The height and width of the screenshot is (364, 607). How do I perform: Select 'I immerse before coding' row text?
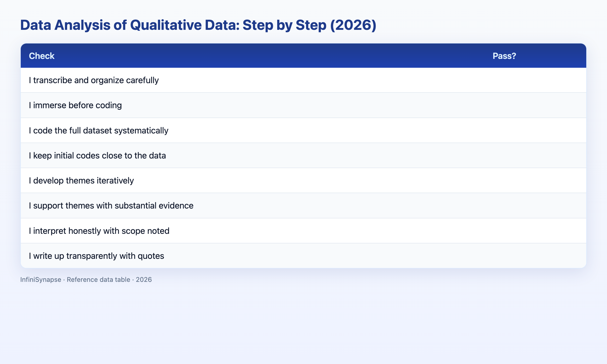click(x=75, y=105)
